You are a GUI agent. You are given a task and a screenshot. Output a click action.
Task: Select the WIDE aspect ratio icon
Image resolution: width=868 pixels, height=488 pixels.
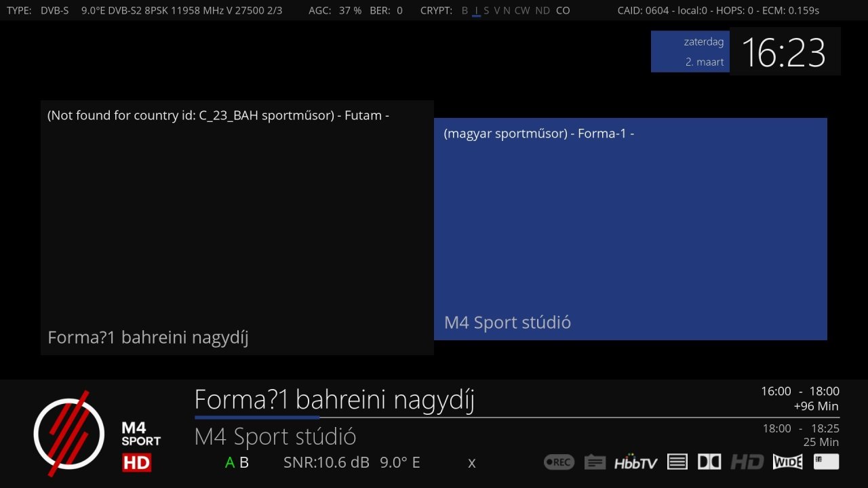coord(787,462)
